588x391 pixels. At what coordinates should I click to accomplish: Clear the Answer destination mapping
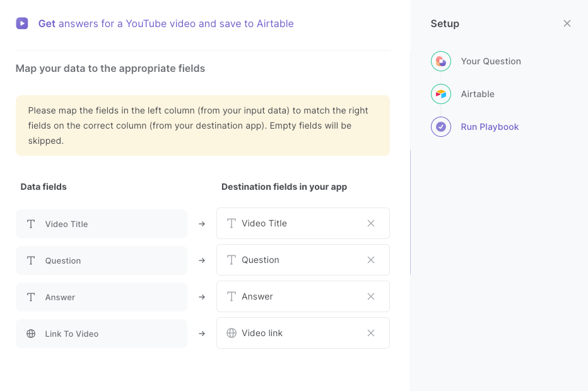(370, 296)
